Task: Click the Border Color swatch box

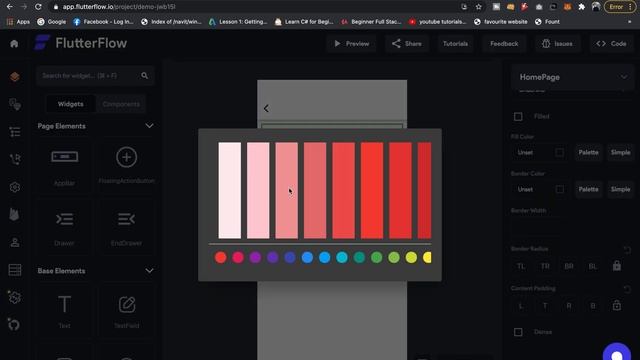Action: [560, 189]
